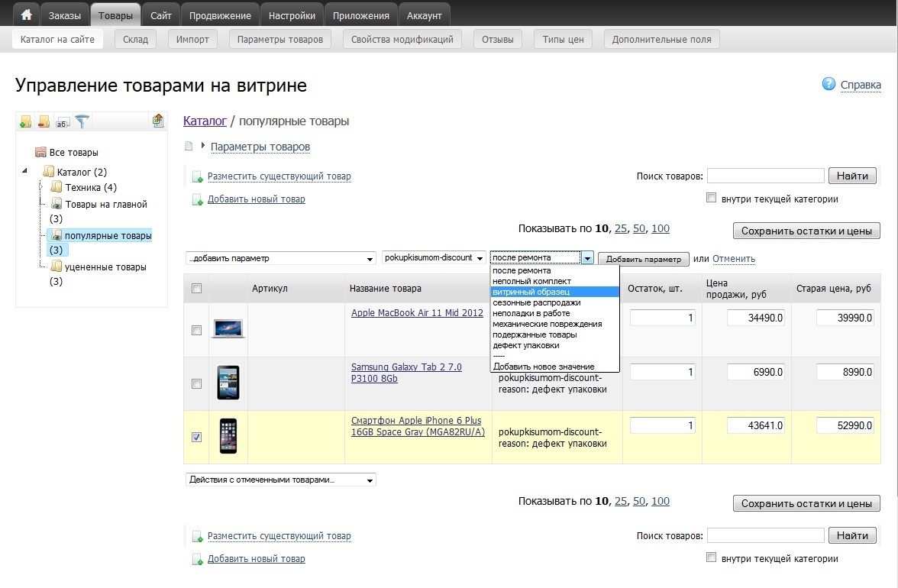Open 'Действия с отмеченными товарами' dropdown
This screenshot has width=898, height=588.
(x=281, y=480)
